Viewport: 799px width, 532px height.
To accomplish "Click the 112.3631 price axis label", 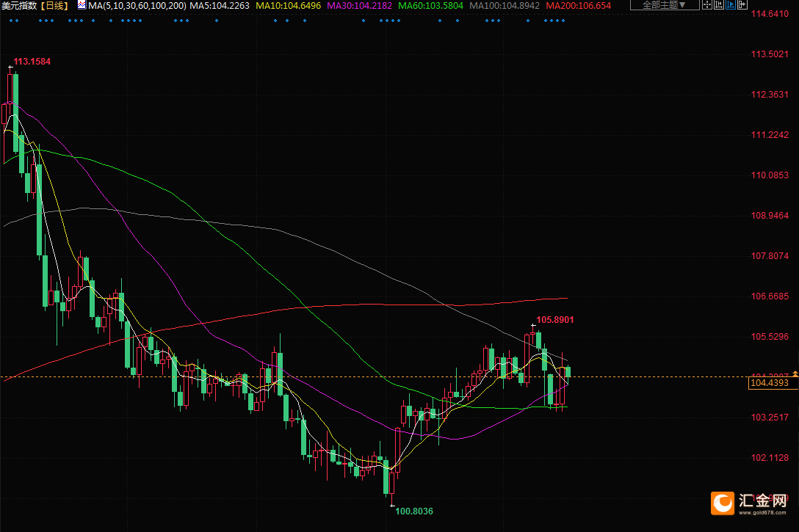I will (770, 94).
